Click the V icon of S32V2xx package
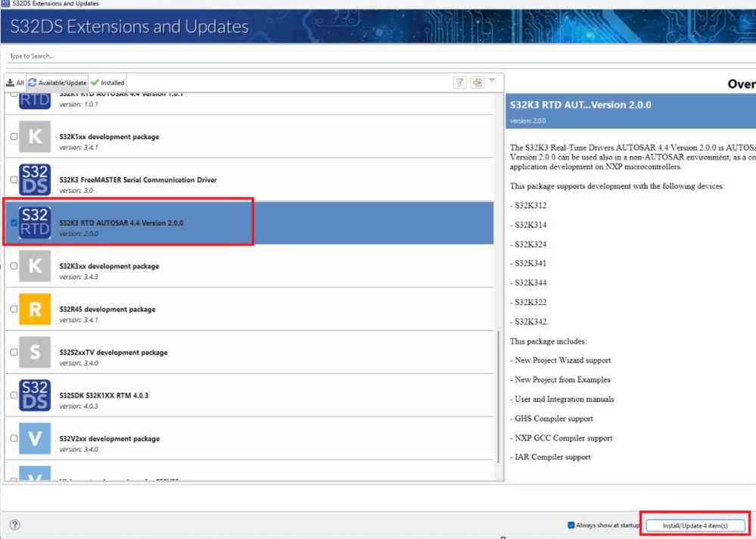This screenshot has height=539, width=756. coord(35,438)
